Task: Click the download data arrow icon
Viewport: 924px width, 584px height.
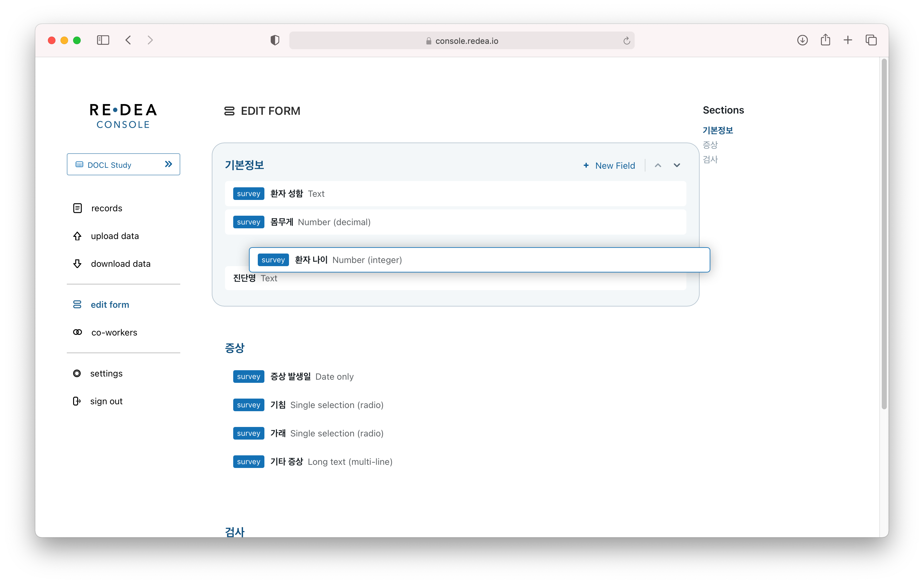Action: [77, 264]
